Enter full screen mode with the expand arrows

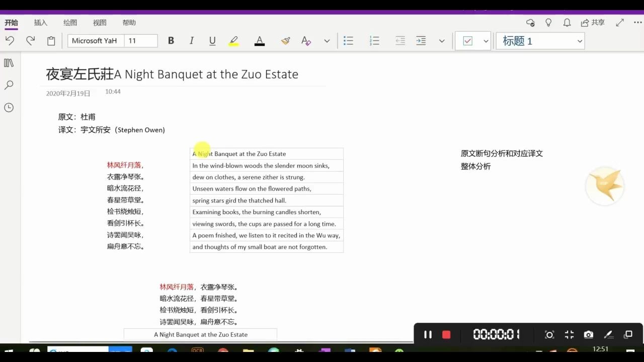(x=620, y=23)
